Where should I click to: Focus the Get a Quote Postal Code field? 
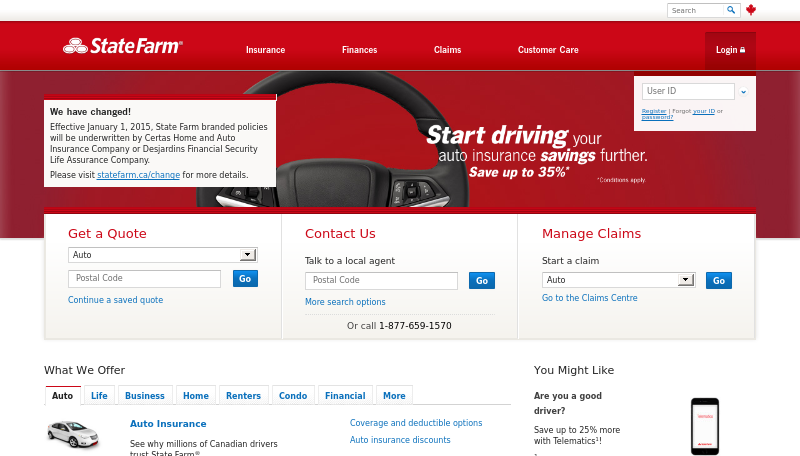click(144, 278)
